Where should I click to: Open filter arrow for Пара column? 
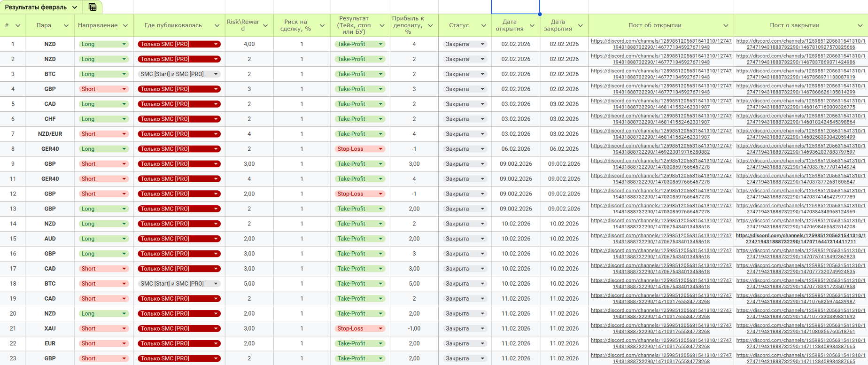(66, 25)
